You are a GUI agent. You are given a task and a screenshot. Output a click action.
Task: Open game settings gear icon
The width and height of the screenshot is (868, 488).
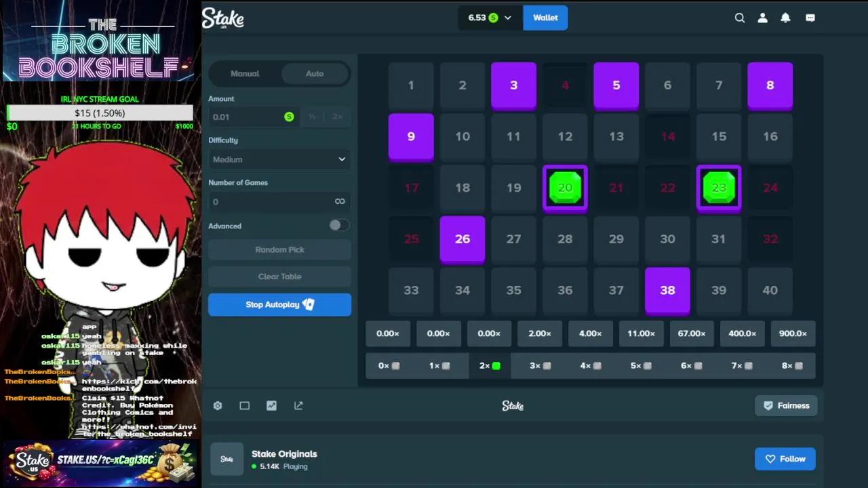(x=218, y=405)
